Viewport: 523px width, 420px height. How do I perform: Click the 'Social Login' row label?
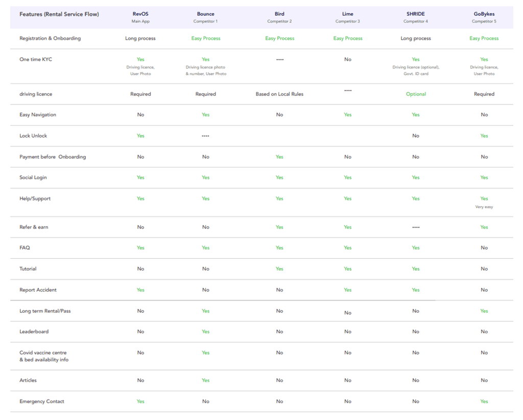(33, 177)
